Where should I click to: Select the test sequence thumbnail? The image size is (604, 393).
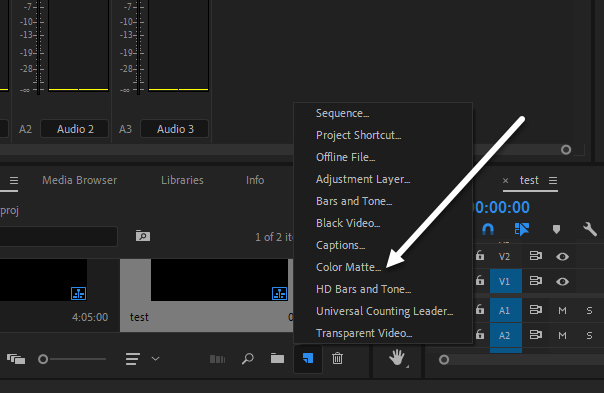[x=219, y=280]
